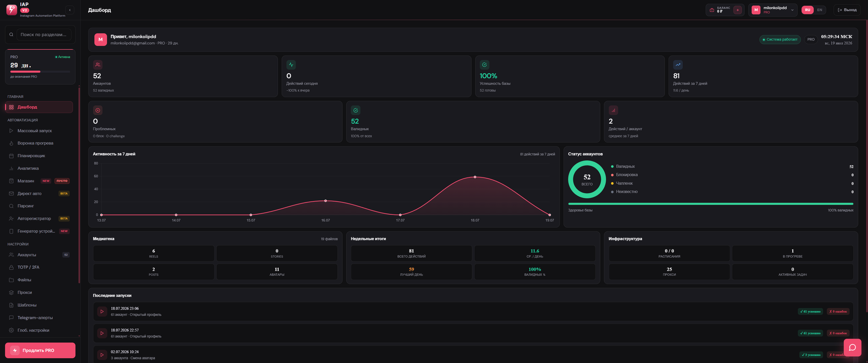Click the M avatar in greeting card

click(100, 40)
